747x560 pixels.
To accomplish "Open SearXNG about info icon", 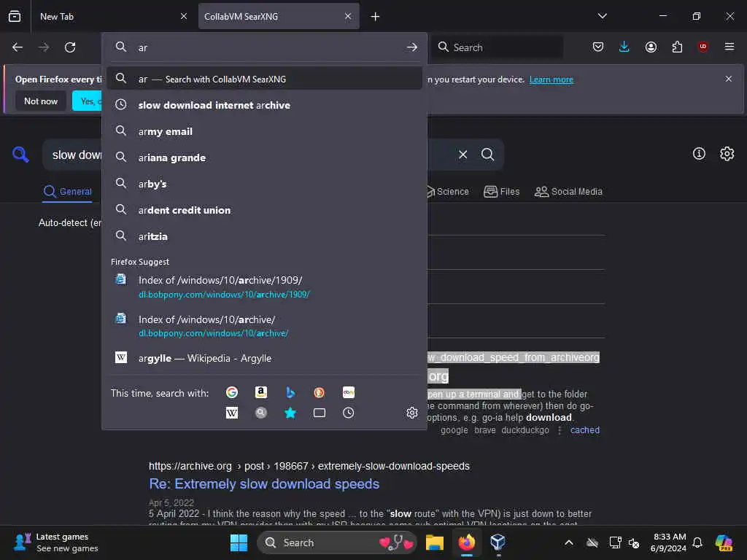I will [x=699, y=154].
